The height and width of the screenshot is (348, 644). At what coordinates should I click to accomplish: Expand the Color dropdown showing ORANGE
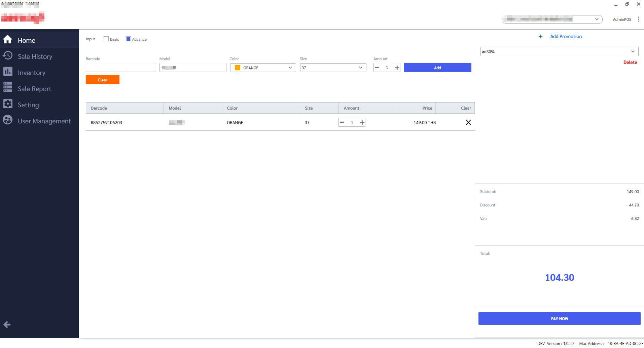tap(263, 68)
